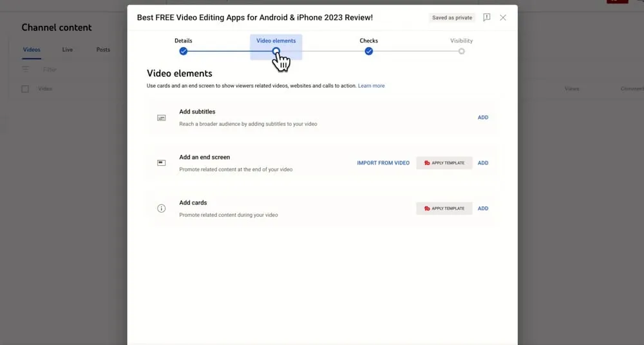644x345 pixels.
Task: Click the end screen icon
Action: (x=162, y=163)
